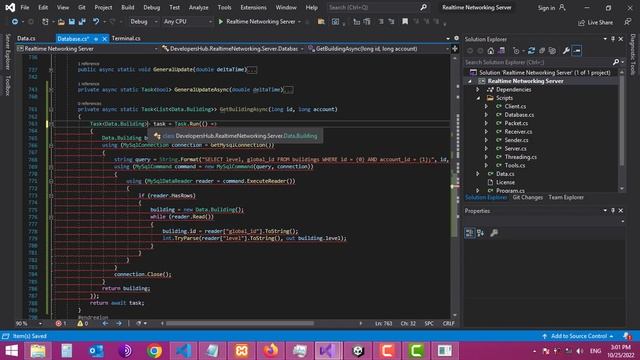The width and height of the screenshot is (640, 360).
Task: Click the Pending Changes Filter icon
Action: 516,51
